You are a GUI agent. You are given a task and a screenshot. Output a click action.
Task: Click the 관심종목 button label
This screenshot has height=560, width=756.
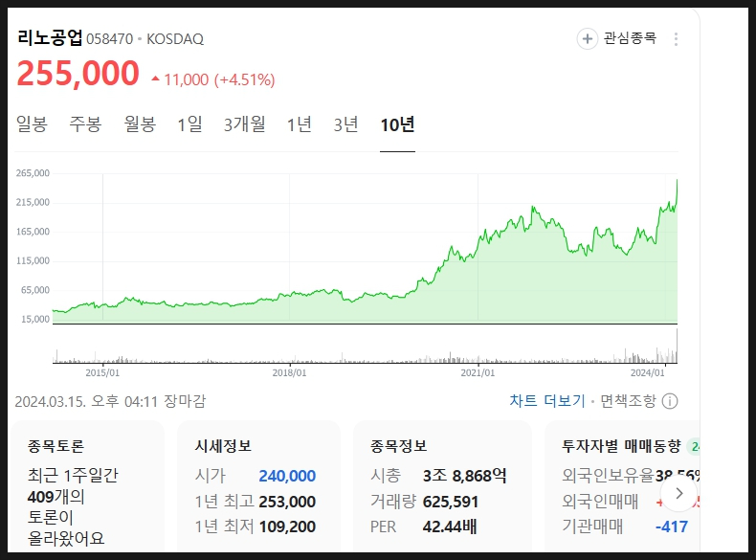tap(630, 38)
